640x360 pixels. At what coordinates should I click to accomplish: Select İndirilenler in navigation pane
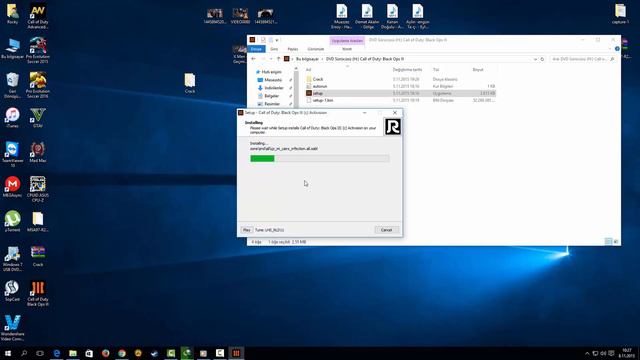click(274, 88)
